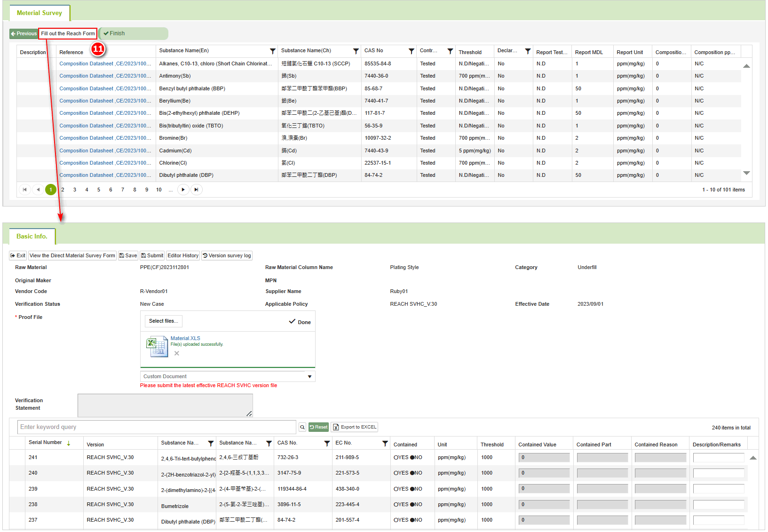Remove the uploaded Material.XLS file
Image resolution: width=768 pixels, height=532 pixels.
(x=177, y=353)
